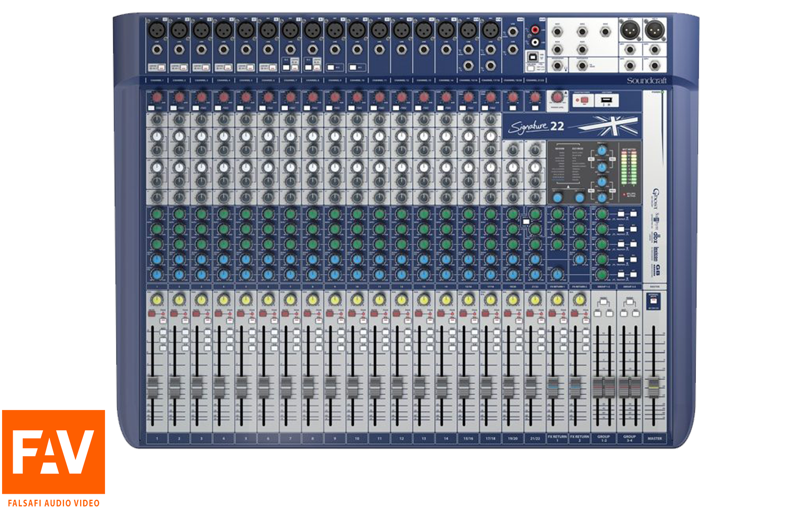Click the channel 11 fader cap

375,388
